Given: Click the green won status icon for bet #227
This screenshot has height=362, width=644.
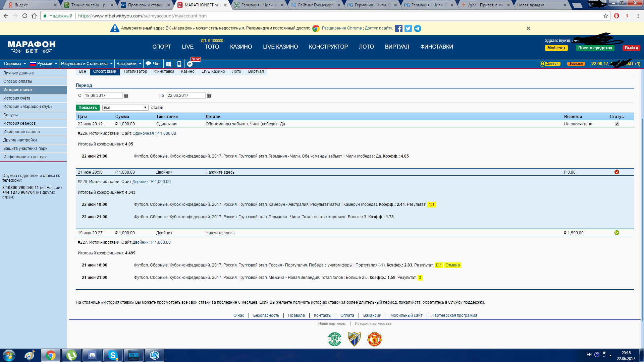Looking at the screenshot, I should point(616,233).
